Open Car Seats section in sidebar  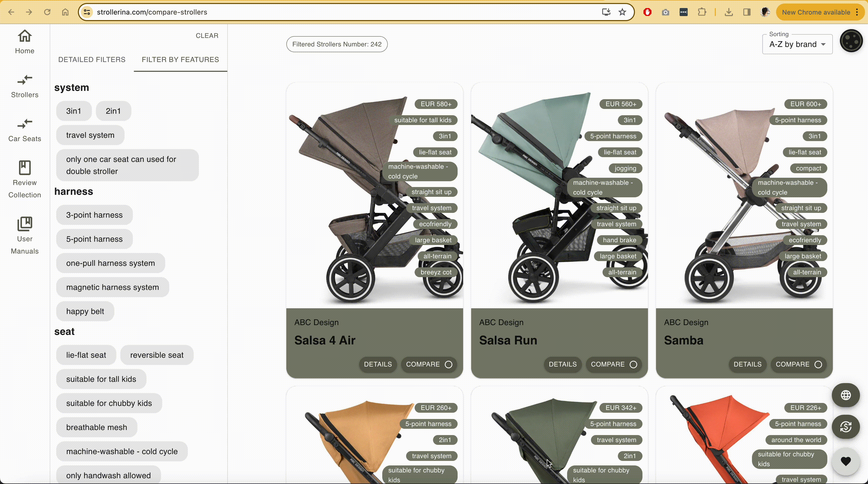tap(25, 130)
